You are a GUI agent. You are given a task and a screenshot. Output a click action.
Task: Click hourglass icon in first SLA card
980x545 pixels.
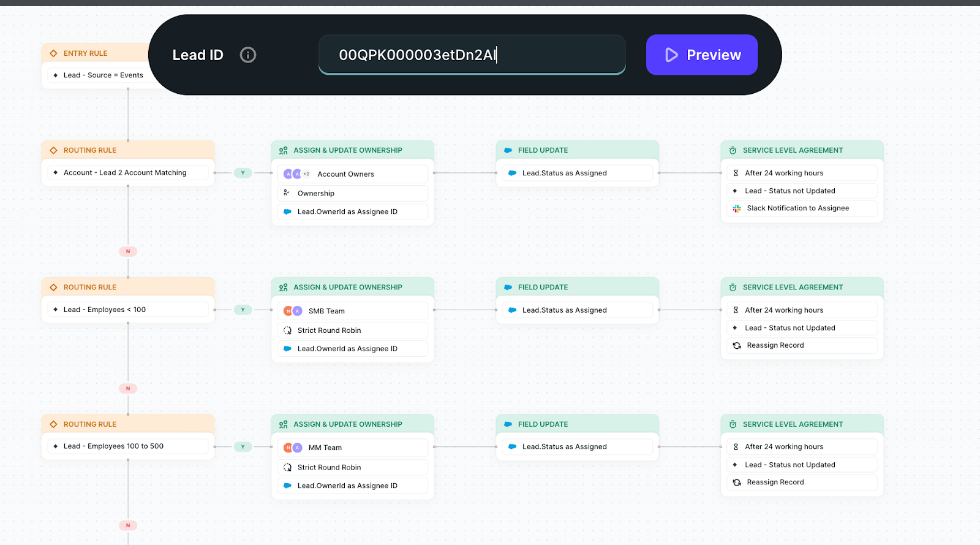coord(736,173)
